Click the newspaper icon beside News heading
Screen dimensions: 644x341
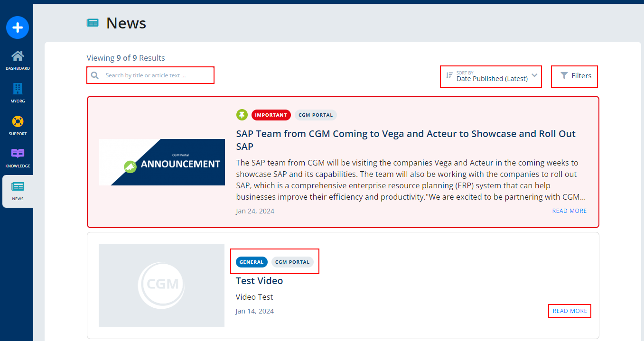[x=93, y=23]
